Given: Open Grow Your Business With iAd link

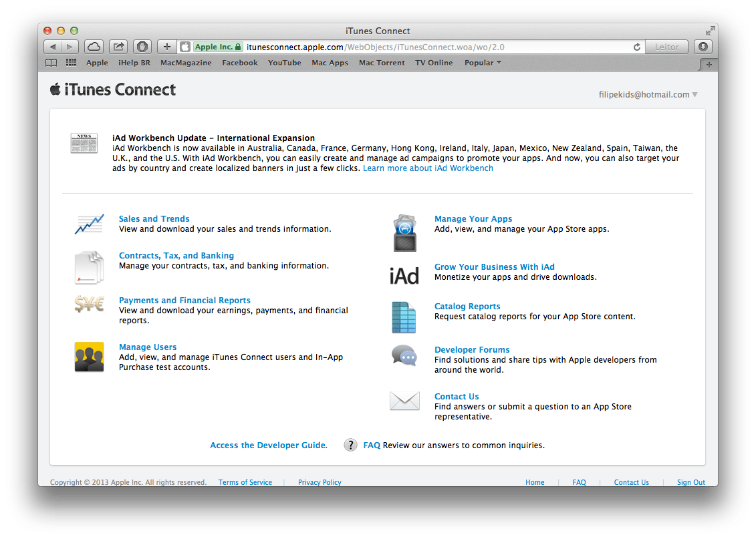Looking at the screenshot, I should coord(494,267).
